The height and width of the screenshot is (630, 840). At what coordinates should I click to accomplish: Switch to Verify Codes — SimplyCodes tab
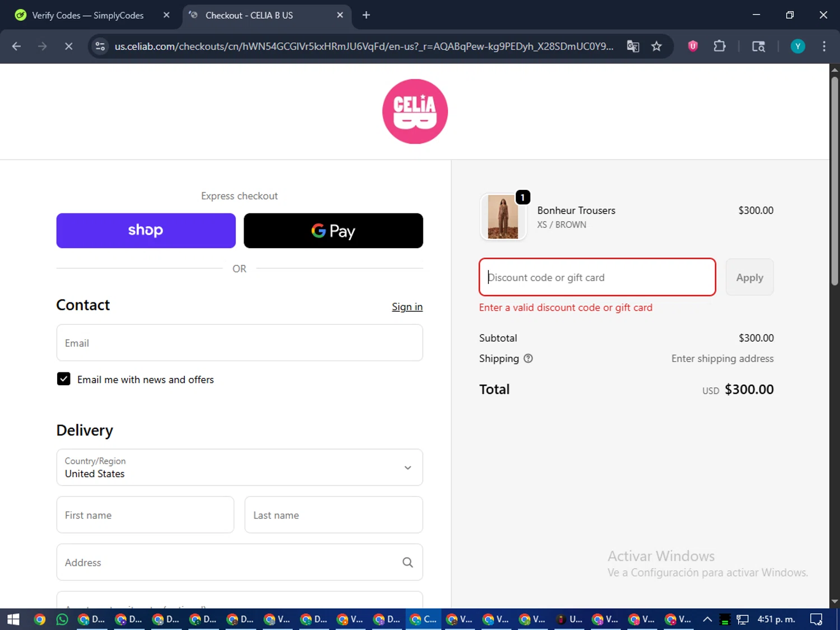88,15
